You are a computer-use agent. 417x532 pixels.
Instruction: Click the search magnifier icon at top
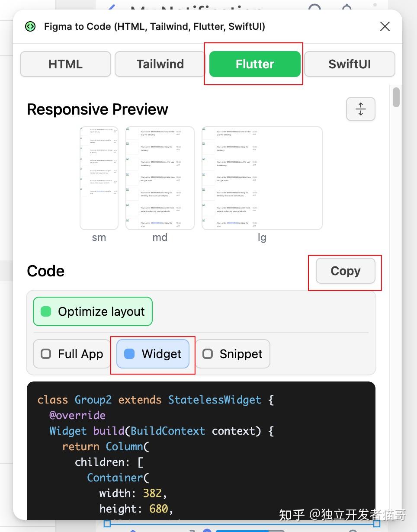point(314,6)
